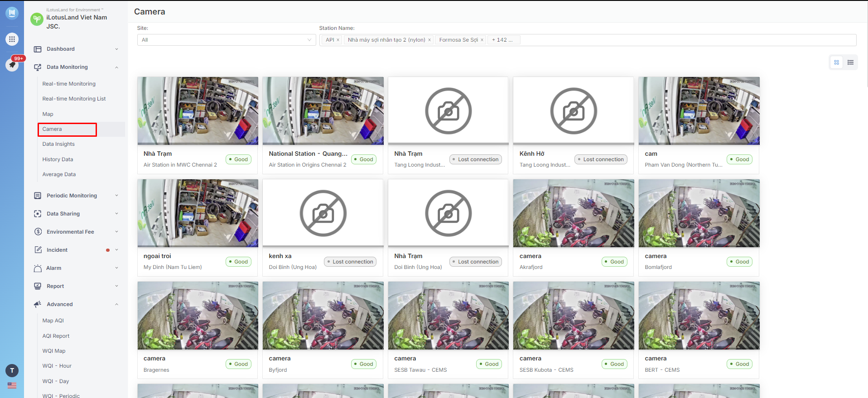Open Real-time Monitoring List page
Image resolution: width=868 pixels, height=398 pixels.
click(74, 99)
